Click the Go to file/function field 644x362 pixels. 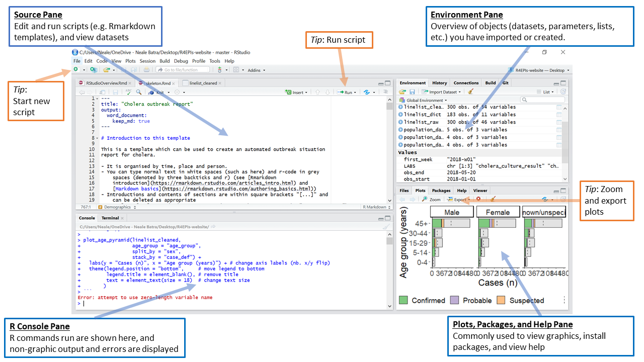click(183, 70)
